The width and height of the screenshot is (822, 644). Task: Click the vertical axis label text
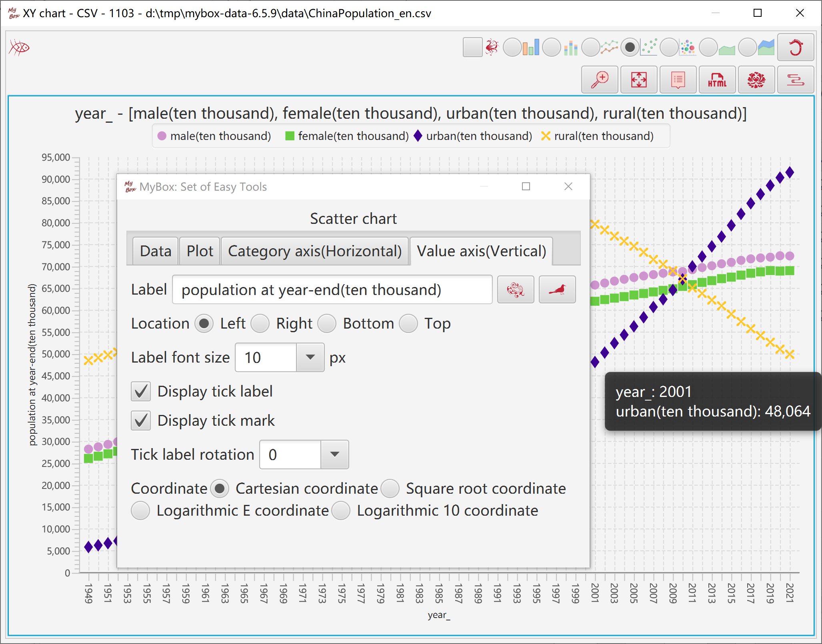(x=32, y=365)
